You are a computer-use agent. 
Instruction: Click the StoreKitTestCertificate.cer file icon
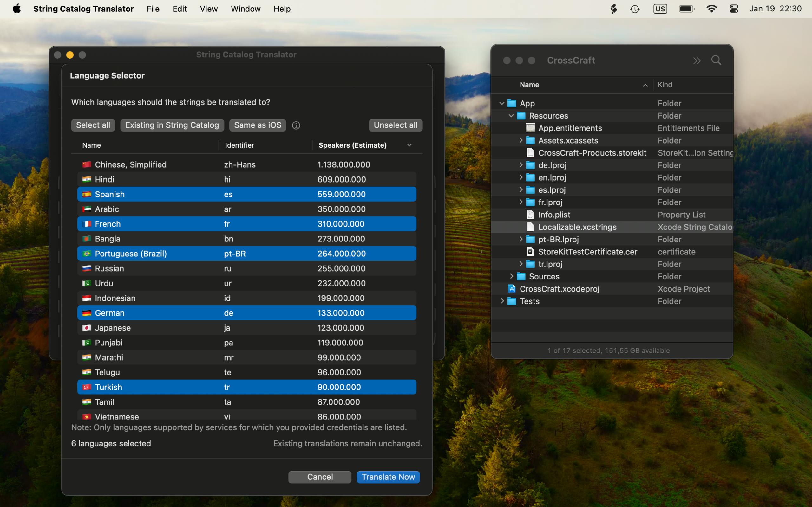point(530,252)
